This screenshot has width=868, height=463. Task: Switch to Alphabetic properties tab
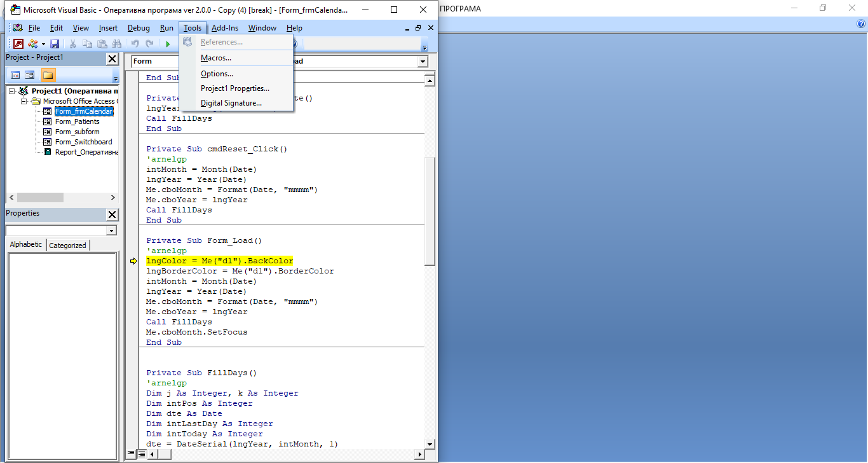[26, 244]
